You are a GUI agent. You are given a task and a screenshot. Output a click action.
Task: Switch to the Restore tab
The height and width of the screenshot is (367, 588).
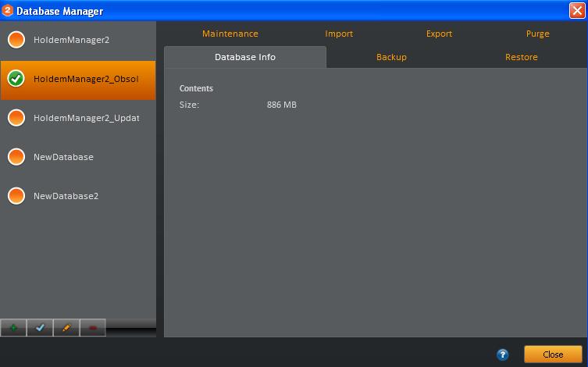tap(522, 57)
